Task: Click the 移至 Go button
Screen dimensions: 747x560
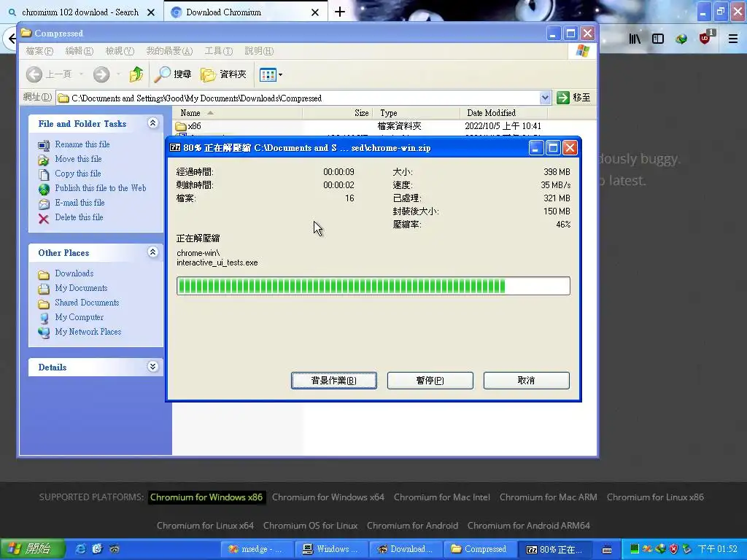Action: tap(573, 98)
